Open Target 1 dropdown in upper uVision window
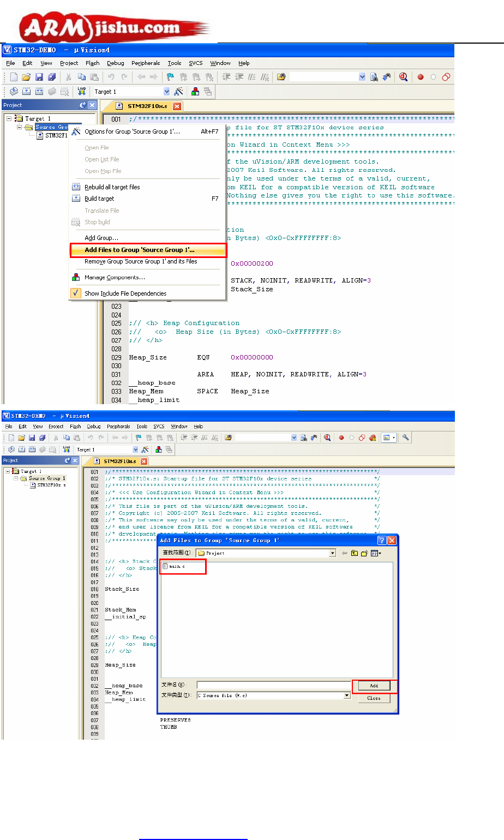This screenshot has height=840, width=504. click(166, 92)
